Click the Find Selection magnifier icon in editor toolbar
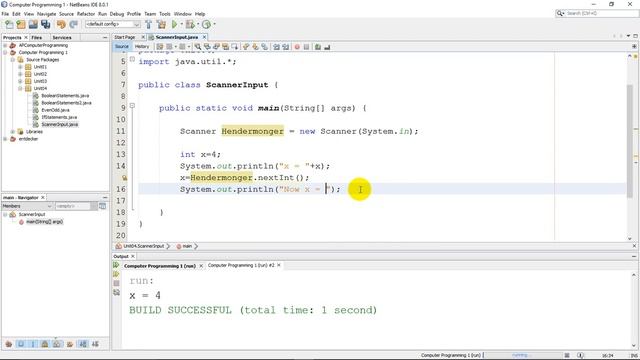The image size is (640, 360). pyautogui.click(x=198, y=47)
